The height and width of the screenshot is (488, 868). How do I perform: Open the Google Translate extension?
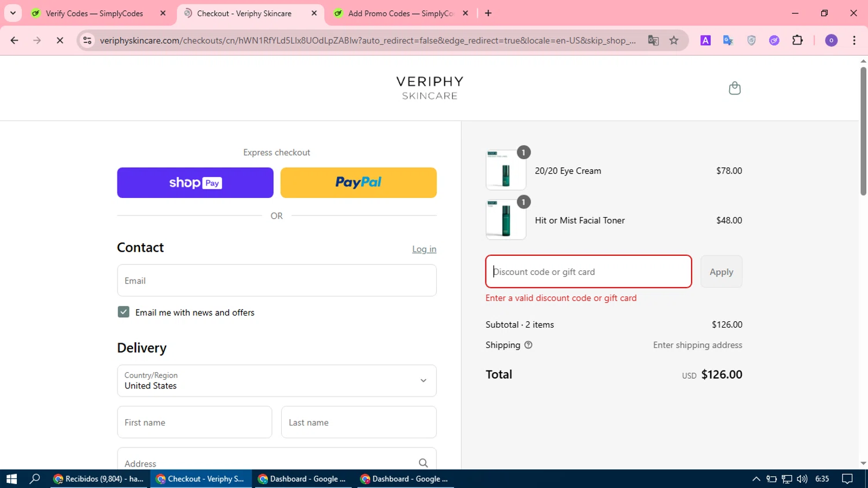point(728,41)
